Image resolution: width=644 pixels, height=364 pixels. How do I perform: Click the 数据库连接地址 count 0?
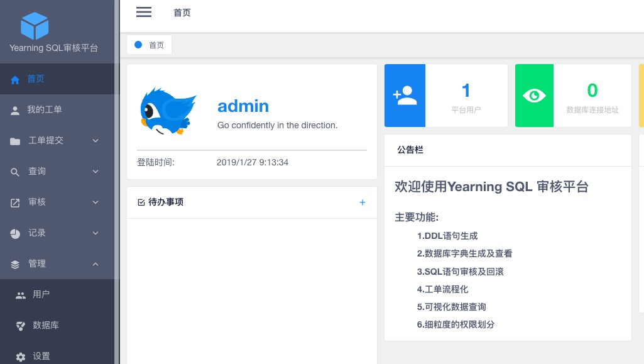coord(592,91)
